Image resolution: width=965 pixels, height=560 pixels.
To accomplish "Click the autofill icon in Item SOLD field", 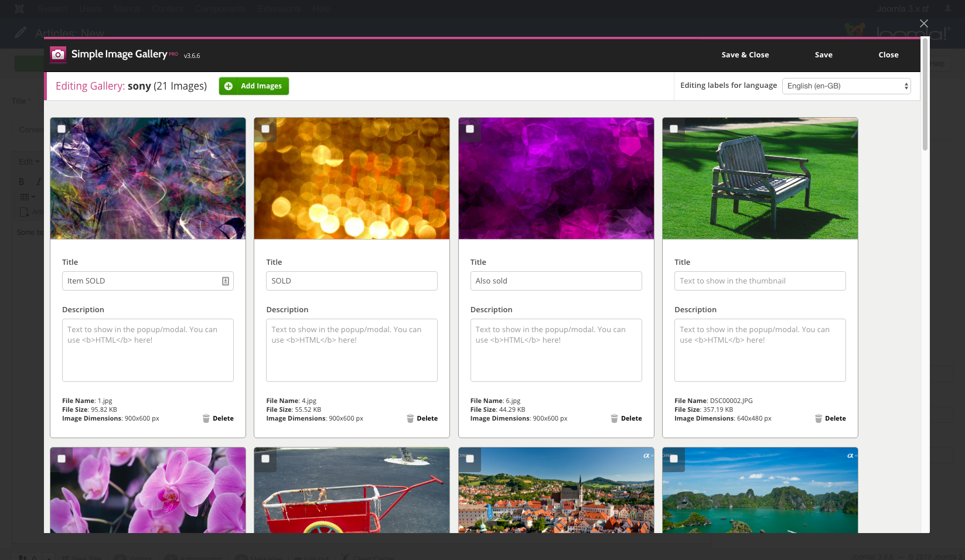I will click(x=226, y=281).
